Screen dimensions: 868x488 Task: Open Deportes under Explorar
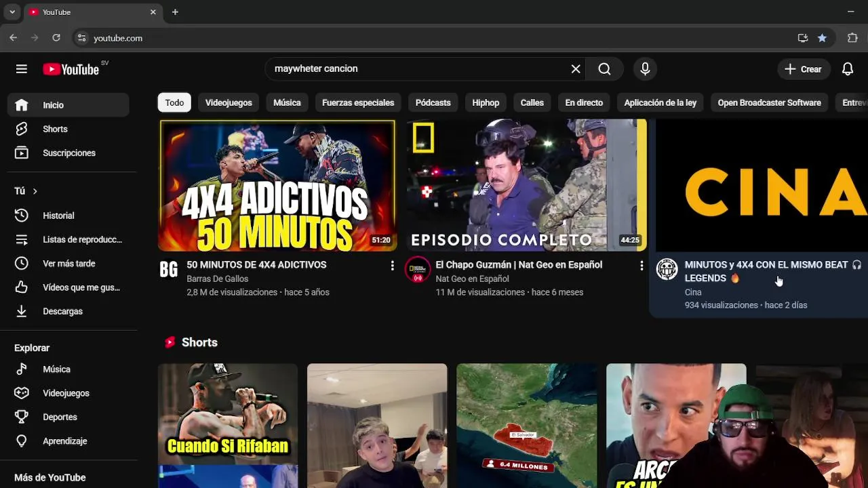pos(68,417)
